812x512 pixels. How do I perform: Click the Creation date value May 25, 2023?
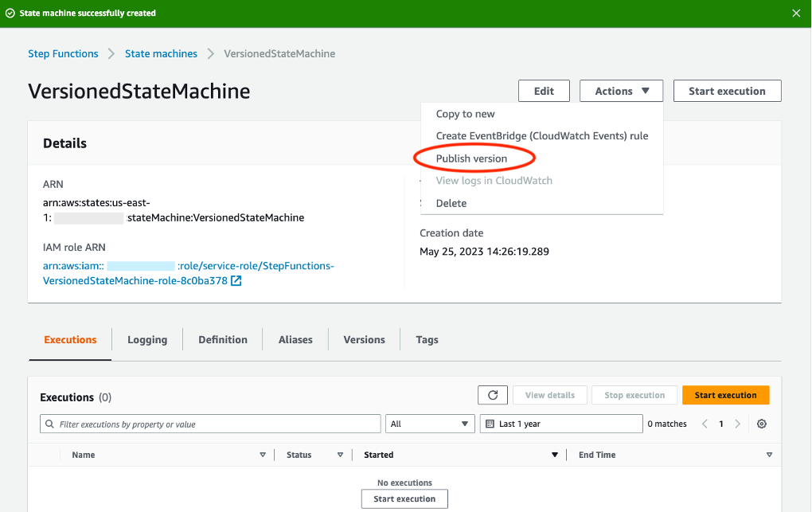tap(484, 252)
